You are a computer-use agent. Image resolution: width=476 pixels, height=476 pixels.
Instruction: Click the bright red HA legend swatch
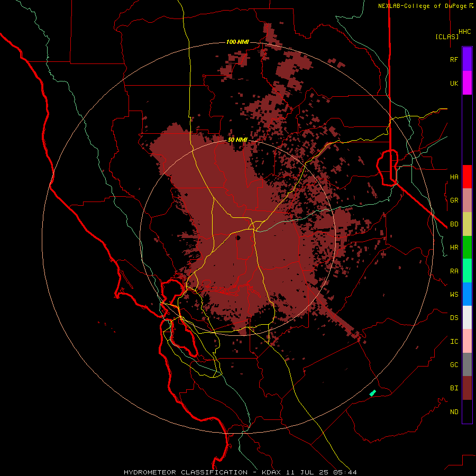coord(467,177)
